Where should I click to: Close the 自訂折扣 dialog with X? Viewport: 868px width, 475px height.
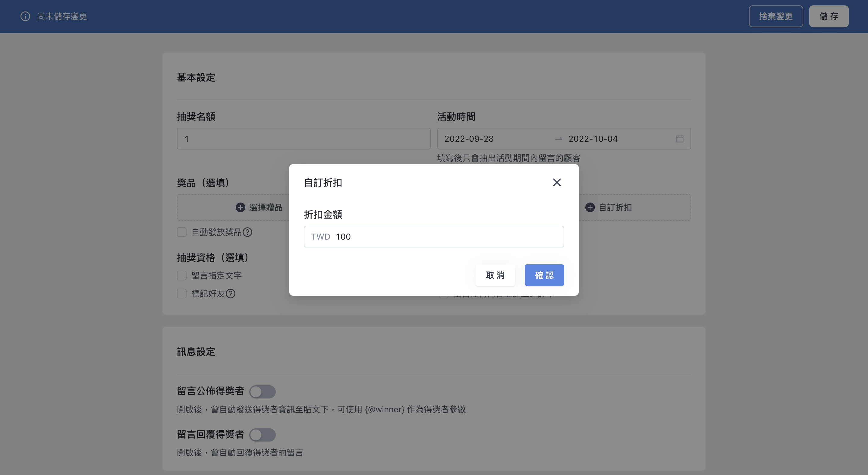point(557,182)
